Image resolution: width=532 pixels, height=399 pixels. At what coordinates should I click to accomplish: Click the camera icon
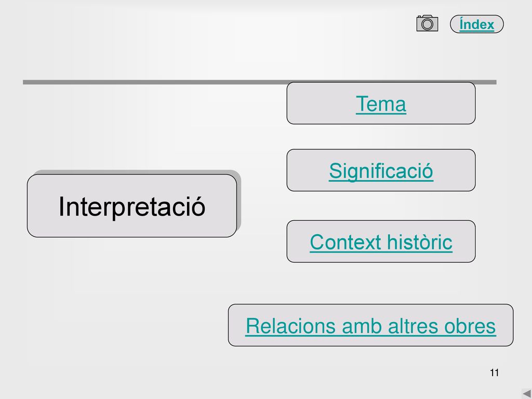click(x=427, y=23)
